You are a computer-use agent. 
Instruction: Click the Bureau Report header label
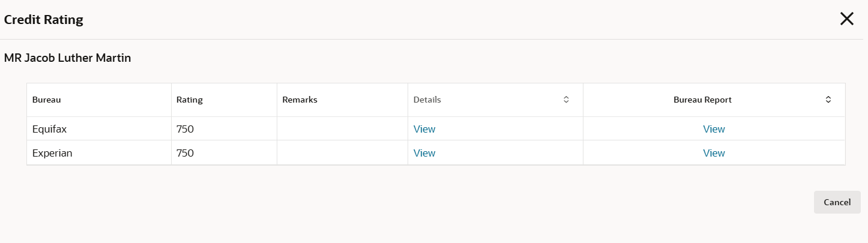[x=702, y=100]
